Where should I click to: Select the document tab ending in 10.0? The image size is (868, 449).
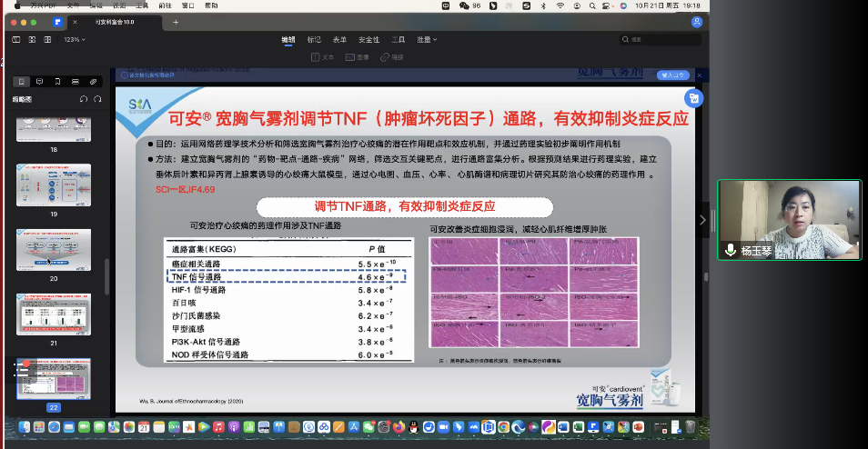(x=115, y=22)
